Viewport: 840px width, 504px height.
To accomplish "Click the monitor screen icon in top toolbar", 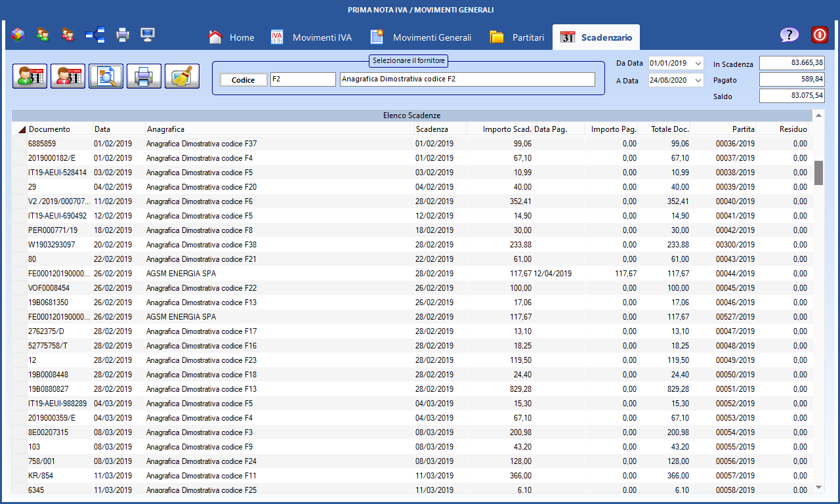I will click(x=148, y=35).
